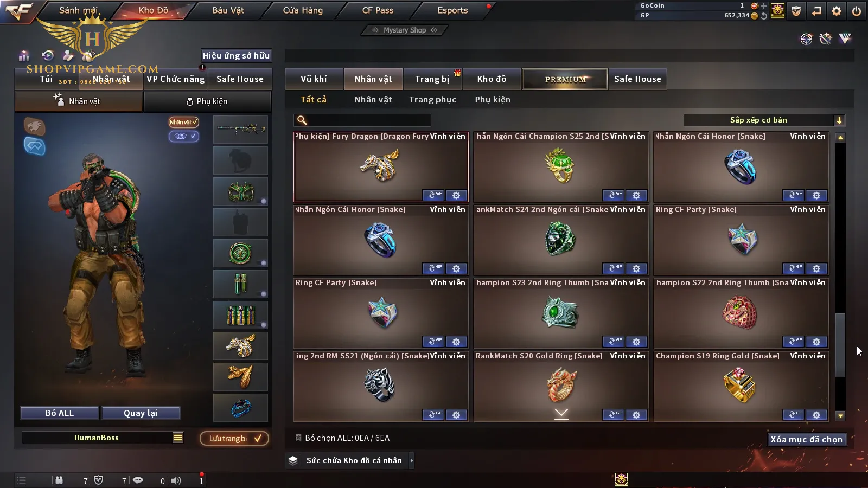Open the Cửa Hàng menu
The image size is (868, 488).
303,10
